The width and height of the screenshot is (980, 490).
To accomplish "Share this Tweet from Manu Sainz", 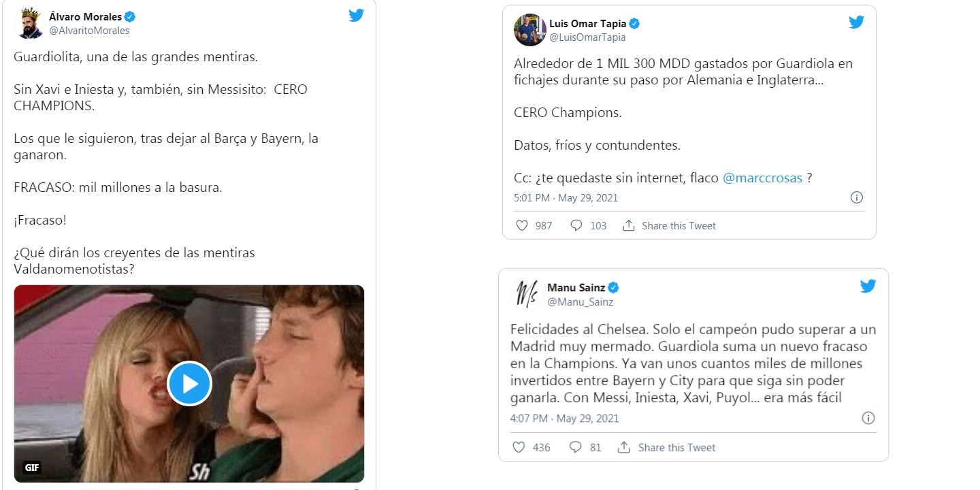I will (x=666, y=447).
